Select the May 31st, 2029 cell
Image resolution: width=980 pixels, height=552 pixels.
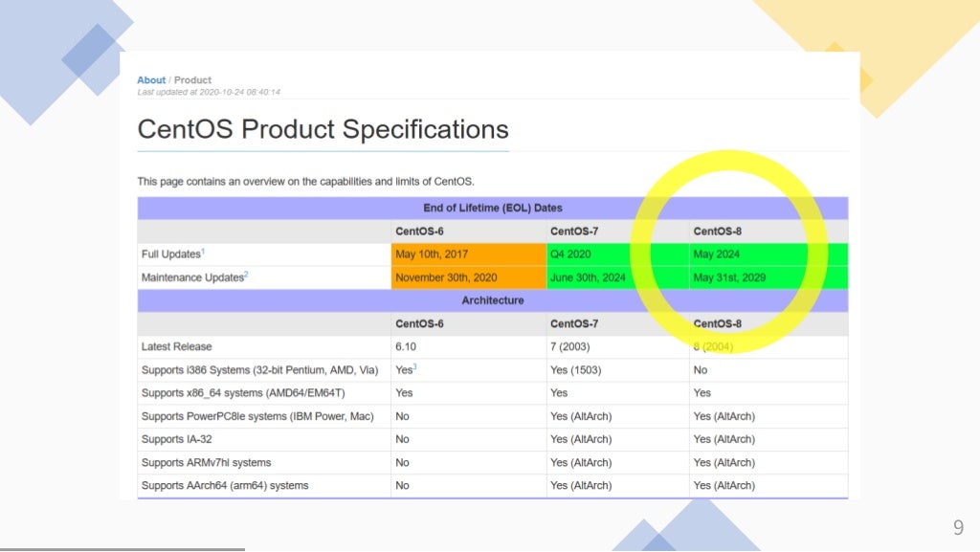[768, 277]
